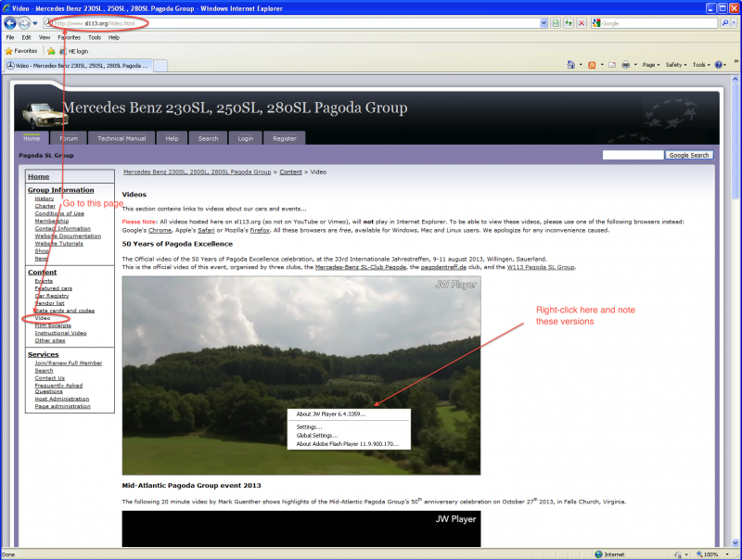Image resolution: width=742 pixels, height=560 pixels.
Task: Select the Video - Mercedes Benz browser tab
Action: coord(78,66)
